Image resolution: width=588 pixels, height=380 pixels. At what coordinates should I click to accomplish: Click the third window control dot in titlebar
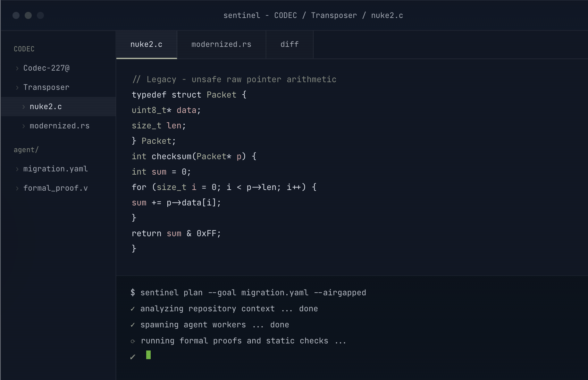tap(40, 15)
